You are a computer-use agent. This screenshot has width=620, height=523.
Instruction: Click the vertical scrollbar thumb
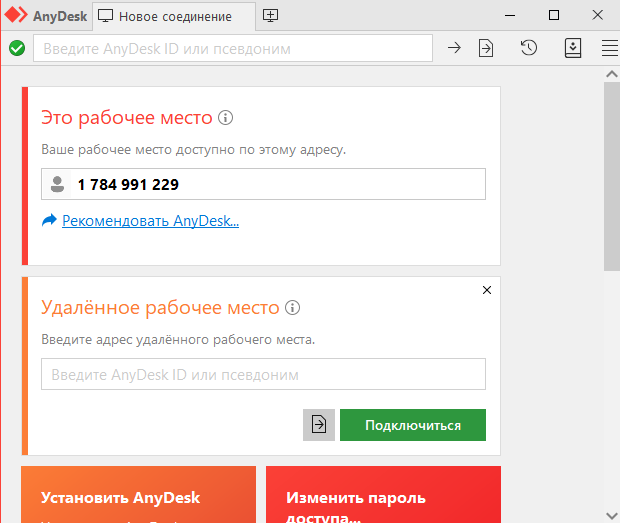612,176
